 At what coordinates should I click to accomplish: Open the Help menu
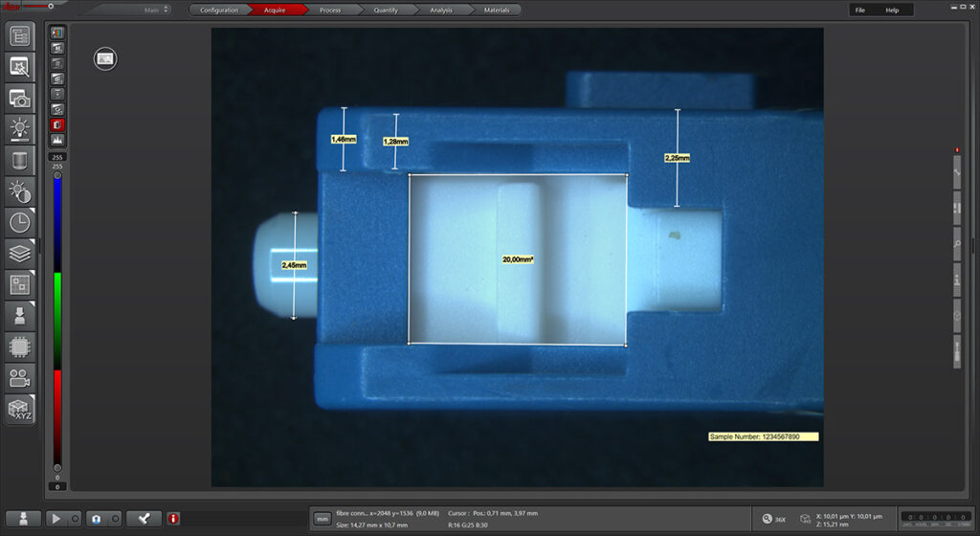pyautogui.click(x=892, y=10)
